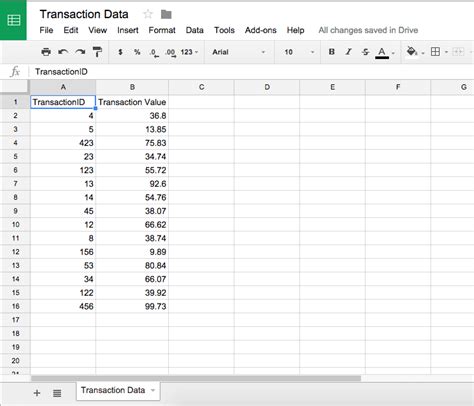This screenshot has height=406, width=474.
Task: Open the borders dropdown arrow
Action: (x=446, y=52)
